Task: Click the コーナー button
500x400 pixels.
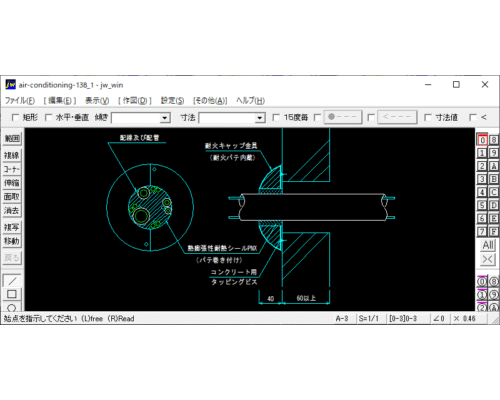Action: click(x=12, y=169)
